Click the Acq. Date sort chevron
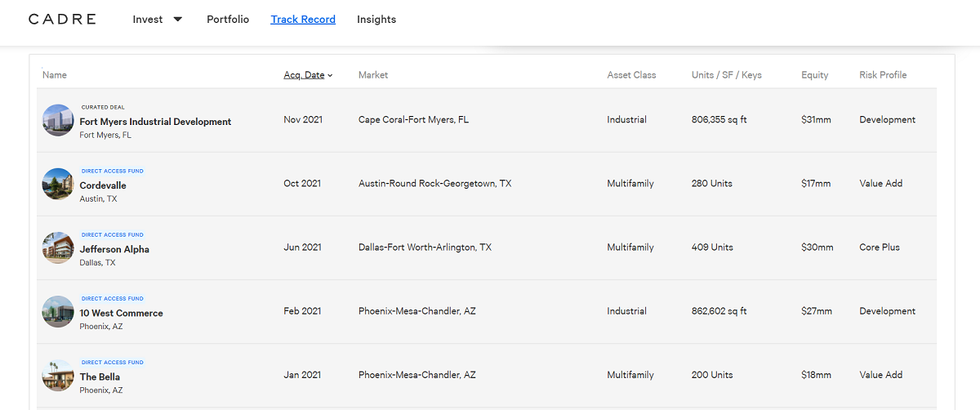The image size is (980, 410). [330, 76]
